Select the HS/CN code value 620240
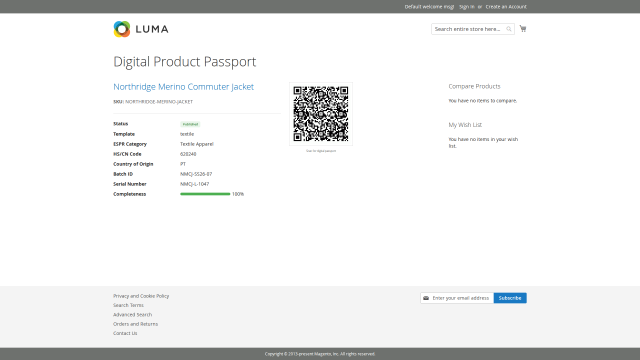640x360 pixels. pyautogui.click(x=188, y=154)
